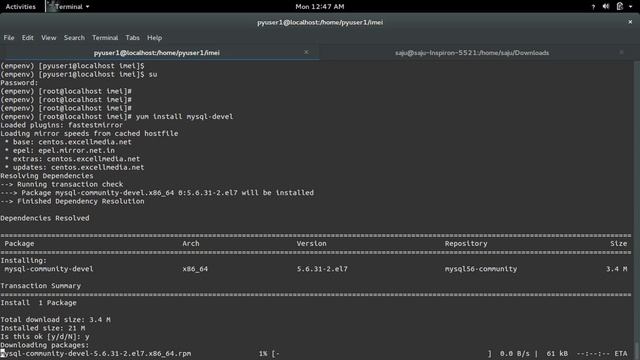Click the window title 'pyuser1@localhost:/home/pyuser1/imei'
The image size is (640, 360).
(x=320, y=22)
